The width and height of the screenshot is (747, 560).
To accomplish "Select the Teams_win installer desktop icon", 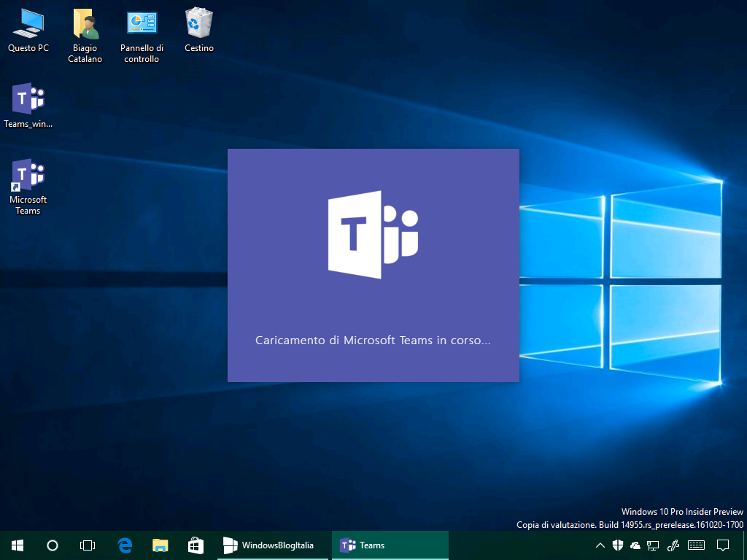I will [x=28, y=105].
